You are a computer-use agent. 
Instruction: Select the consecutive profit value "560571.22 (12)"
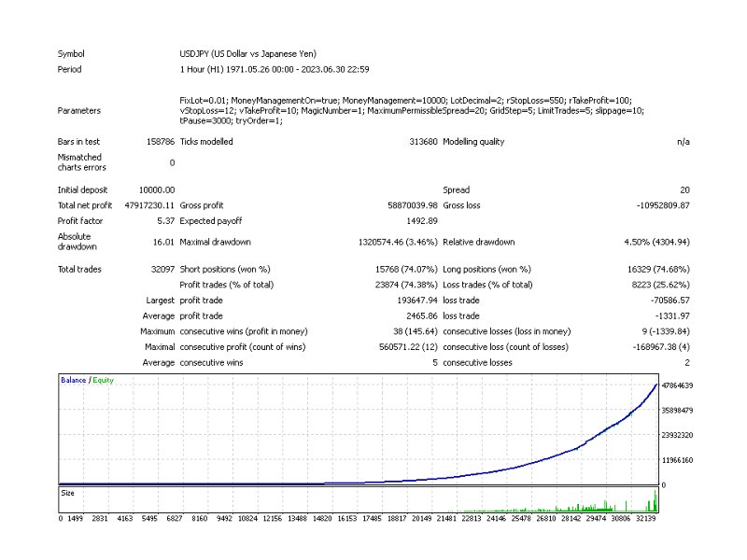[x=408, y=347]
